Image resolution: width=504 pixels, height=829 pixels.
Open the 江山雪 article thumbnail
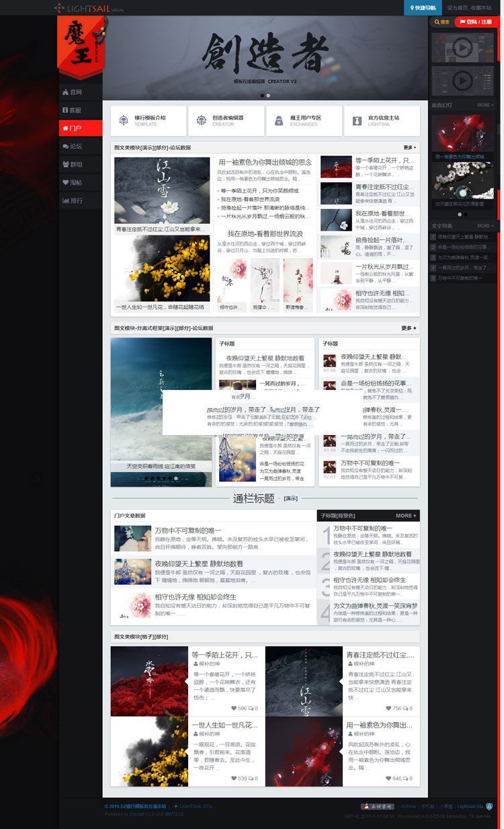click(162, 190)
